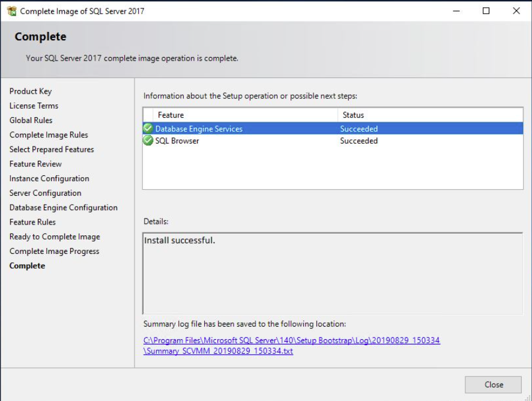Viewport: 532px width, 401px height.
Task: Go to Instance Configuration step
Action: pyautogui.click(x=49, y=178)
